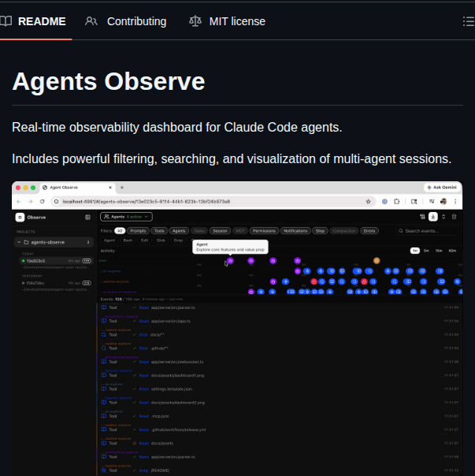Click the Read app/server/src/app.ts event row
The height and width of the screenshot is (476, 475).
(280, 321)
